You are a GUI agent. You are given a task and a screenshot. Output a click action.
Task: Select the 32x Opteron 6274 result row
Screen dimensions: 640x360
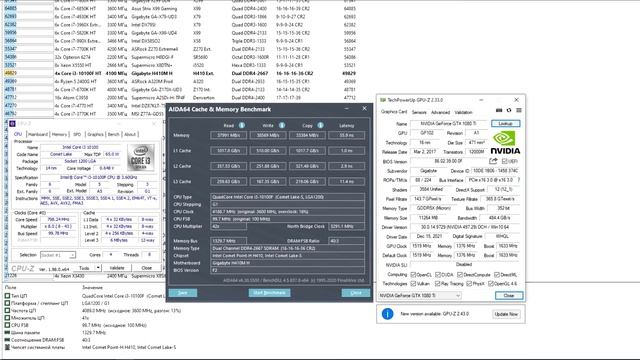pyautogui.click(x=180, y=57)
